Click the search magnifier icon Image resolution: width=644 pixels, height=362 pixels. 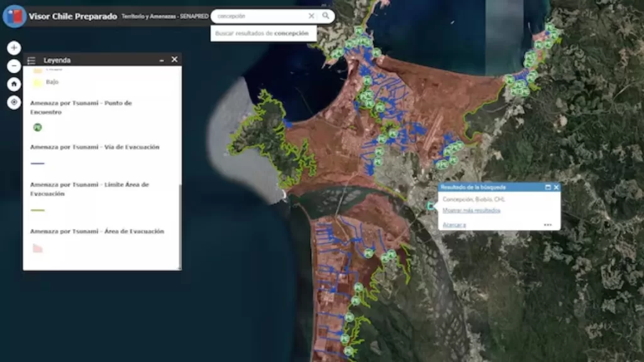[326, 16]
